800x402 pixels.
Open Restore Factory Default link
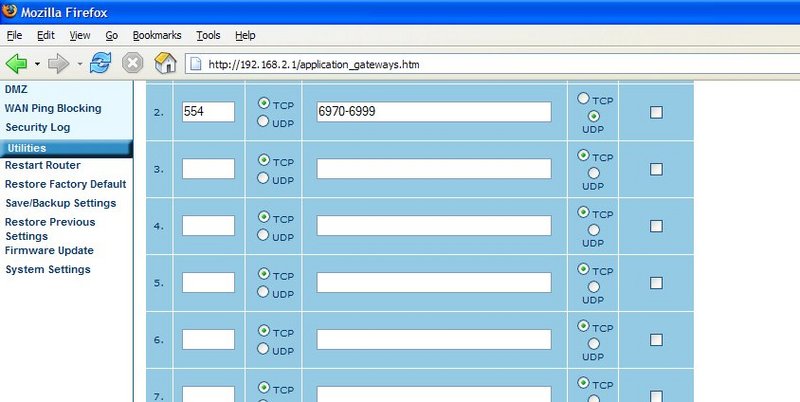66,184
